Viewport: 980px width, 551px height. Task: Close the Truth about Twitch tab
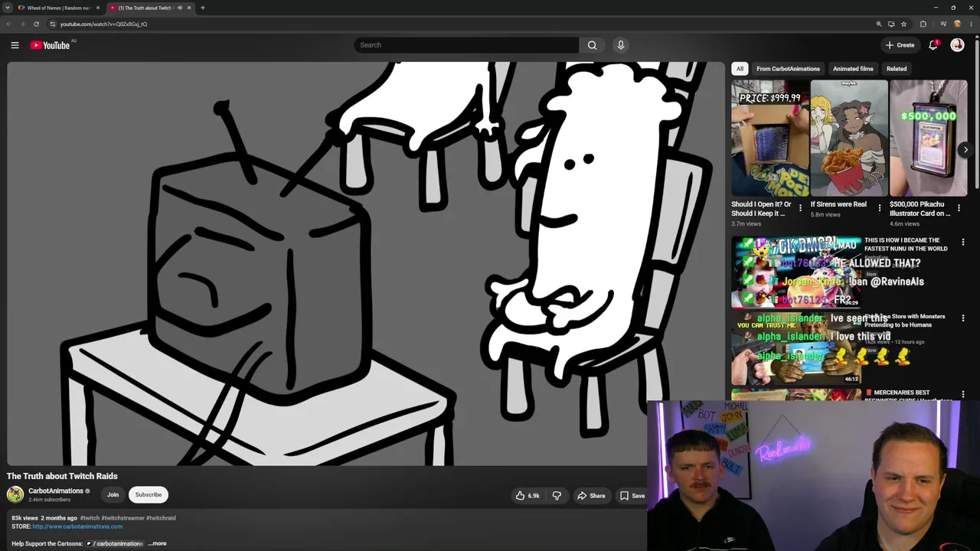189,8
